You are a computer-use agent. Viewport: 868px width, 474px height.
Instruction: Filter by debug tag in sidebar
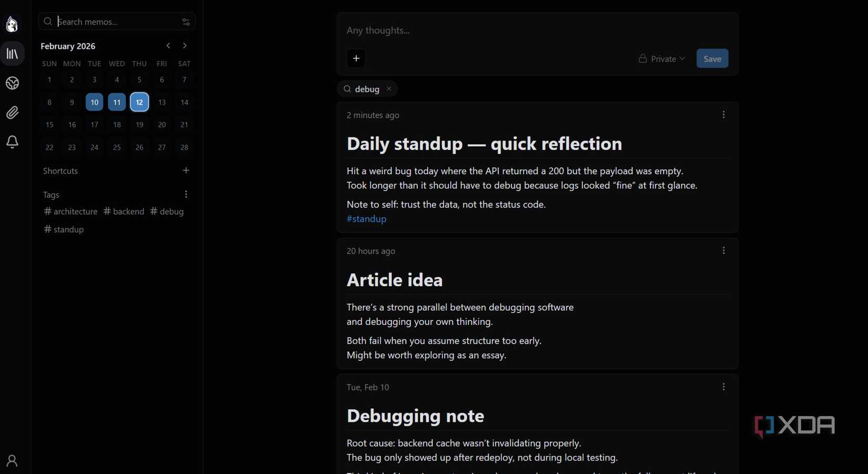tap(167, 211)
